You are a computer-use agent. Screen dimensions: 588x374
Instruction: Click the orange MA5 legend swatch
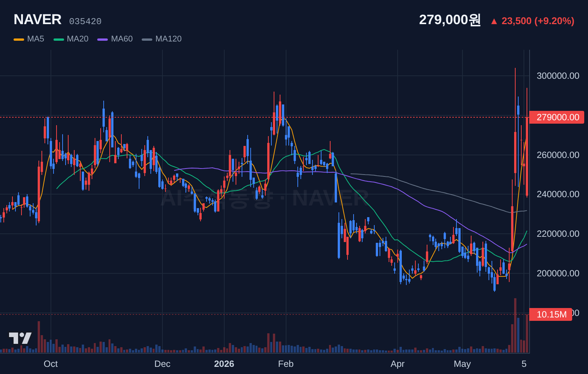(19, 39)
